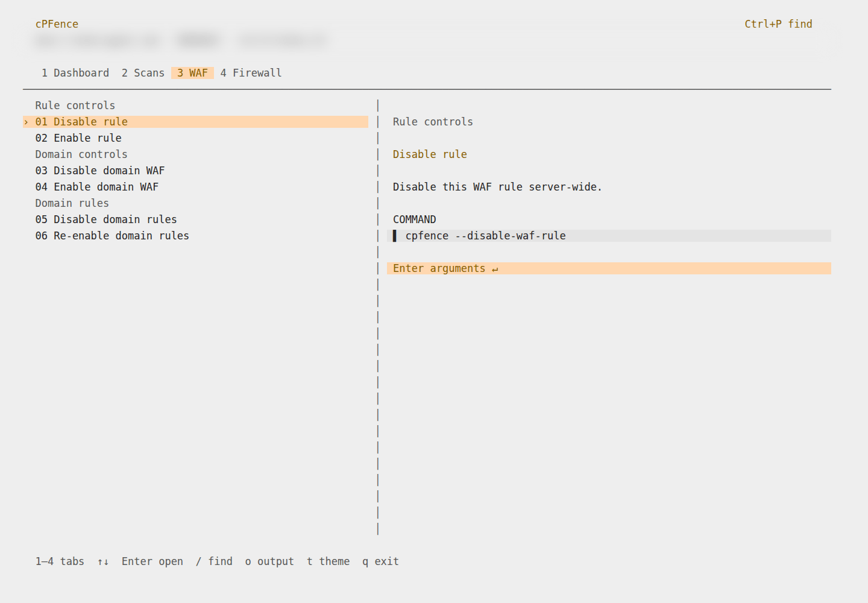The height and width of the screenshot is (603, 868).
Task: Click the 1–4 tabs footer hint
Action: click(x=60, y=561)
